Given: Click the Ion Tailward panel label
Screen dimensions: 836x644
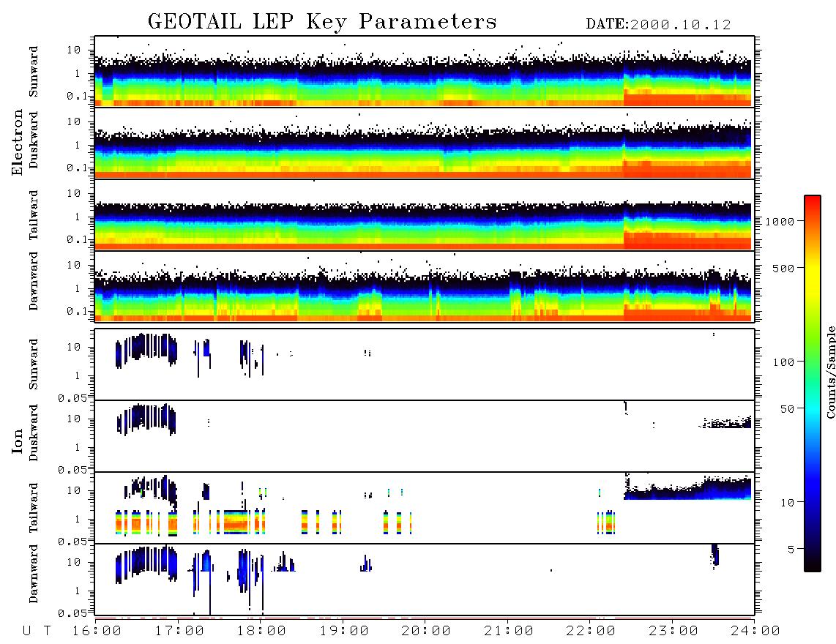Looking at the screenshot, I should [x=34, y=508].
